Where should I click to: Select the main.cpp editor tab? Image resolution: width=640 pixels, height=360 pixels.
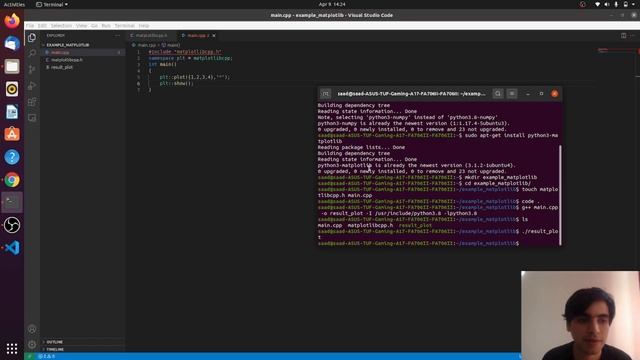pyautogui.click(x=196, y=36)
